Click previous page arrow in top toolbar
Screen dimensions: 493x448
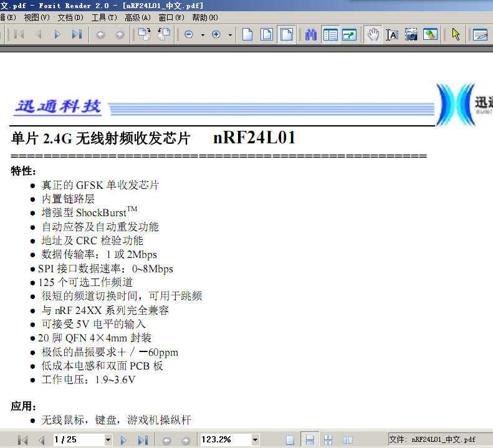[39, 34]
